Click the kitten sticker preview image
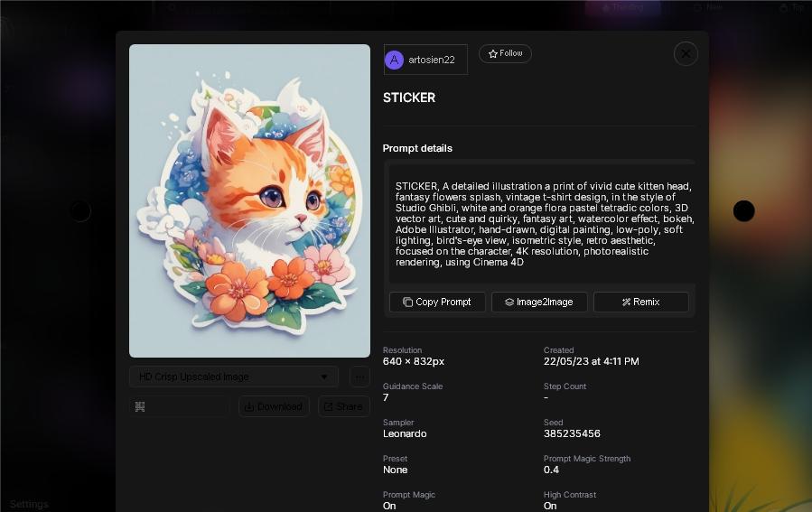 pyautogui.click(x=249, y=200)
